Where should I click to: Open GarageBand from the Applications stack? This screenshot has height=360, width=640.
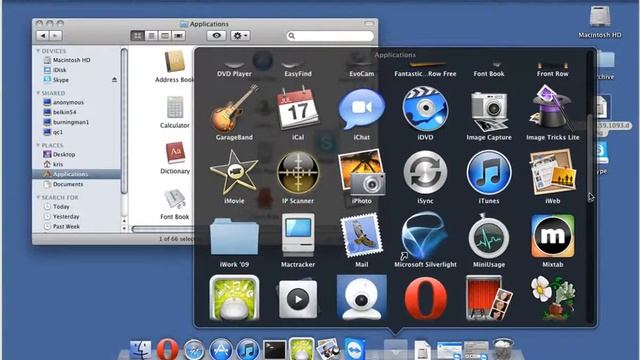(x=234, y=109)
